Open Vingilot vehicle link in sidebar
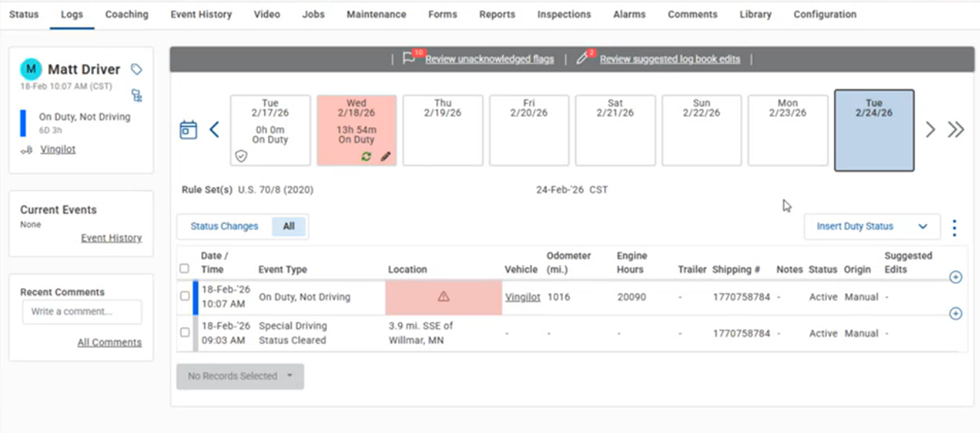The width and height of the screenshot is (980, 433). click(58, 149)
